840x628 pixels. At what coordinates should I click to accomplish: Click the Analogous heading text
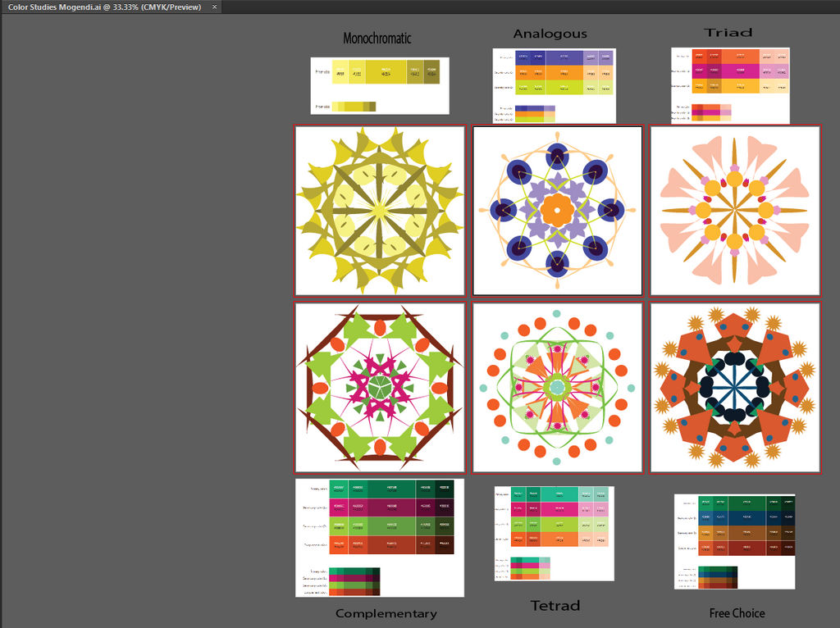pyautogui.click(x=550, y=34)
